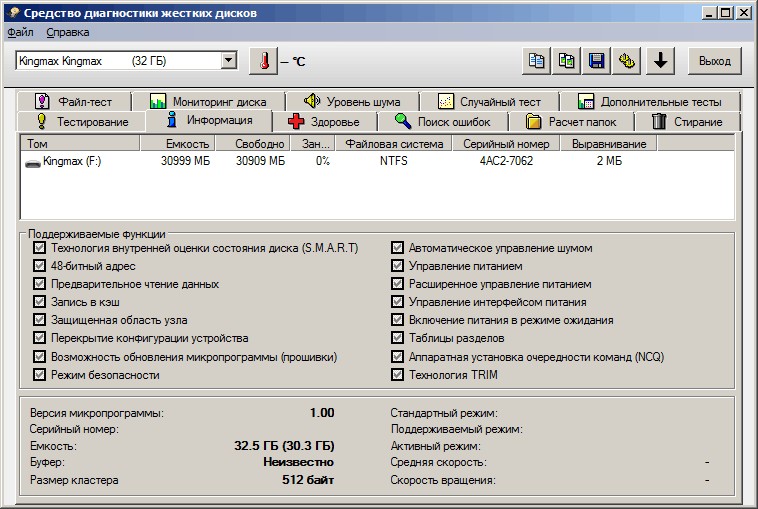Toggle the Запись в кэш checkbox
The image size is (758, 509).
(40, 302)
